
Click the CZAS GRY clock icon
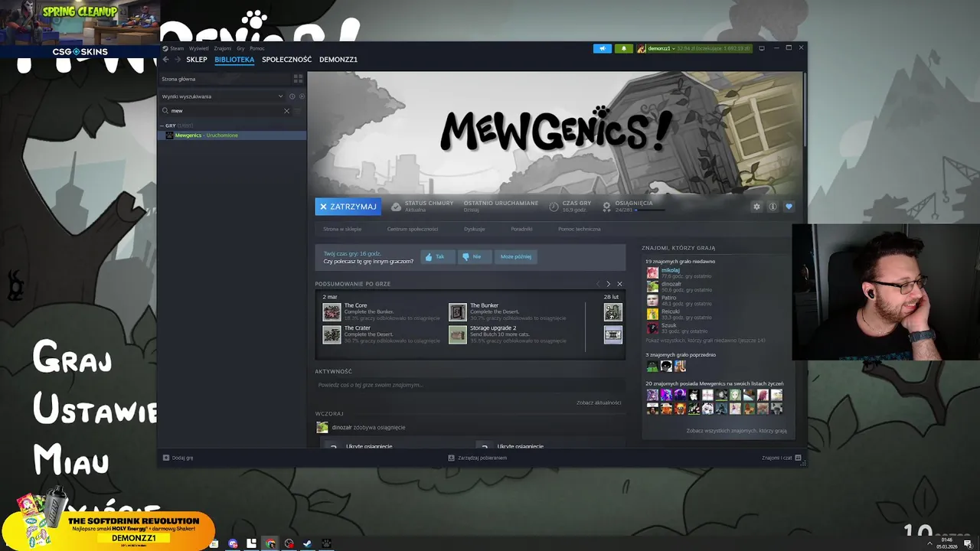(554, 207)
